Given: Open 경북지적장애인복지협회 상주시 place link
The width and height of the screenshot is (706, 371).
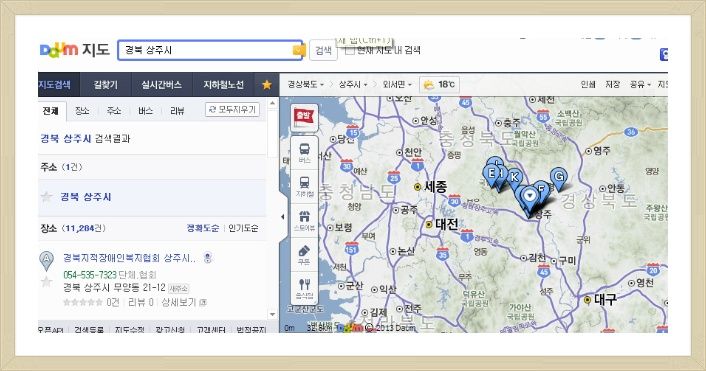Looking at the screenshot, I should (x=130, y=258).
